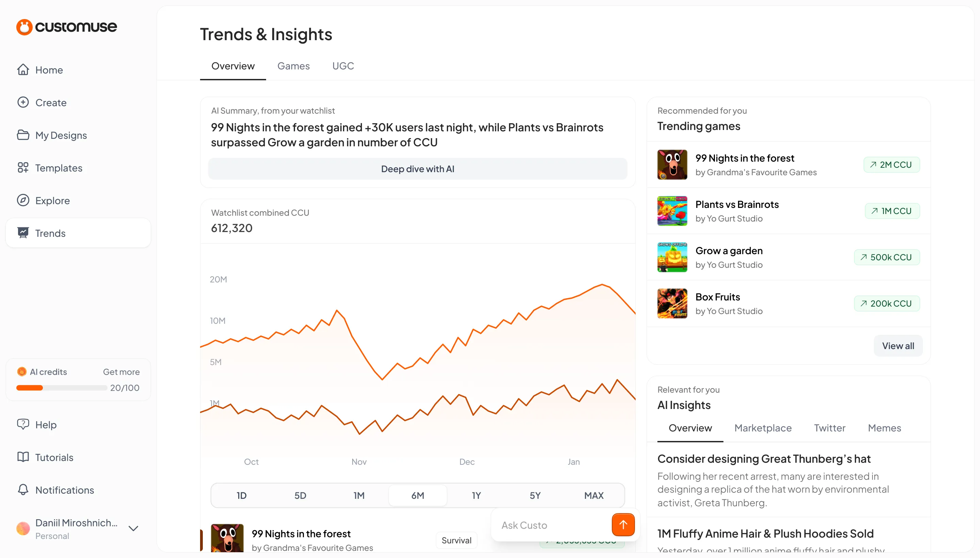Switch chart range to 1Y

(x=476, y=495)
